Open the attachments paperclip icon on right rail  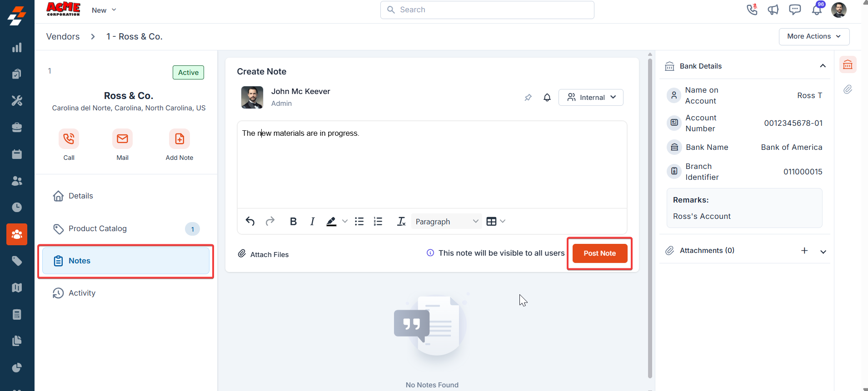(x=848, y=89)
